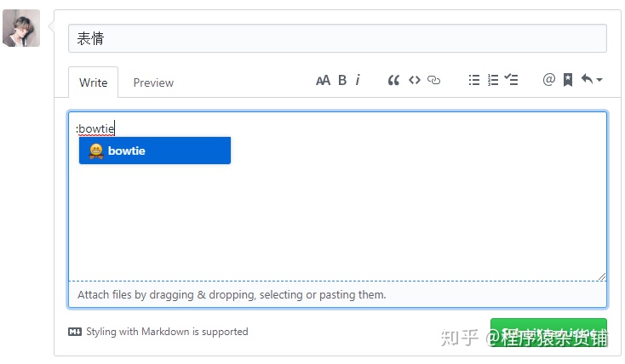
Task: Add a task list with checkmark icon
Action: coord(511,80)
